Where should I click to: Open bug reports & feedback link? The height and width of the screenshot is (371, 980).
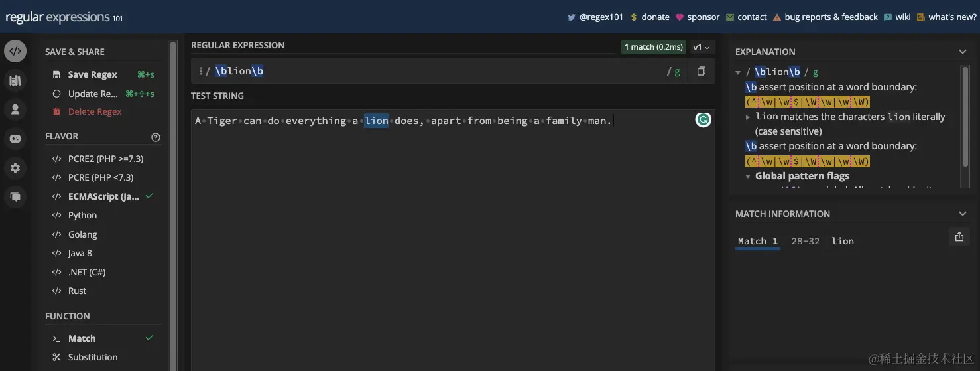click(x=831, y=17)
